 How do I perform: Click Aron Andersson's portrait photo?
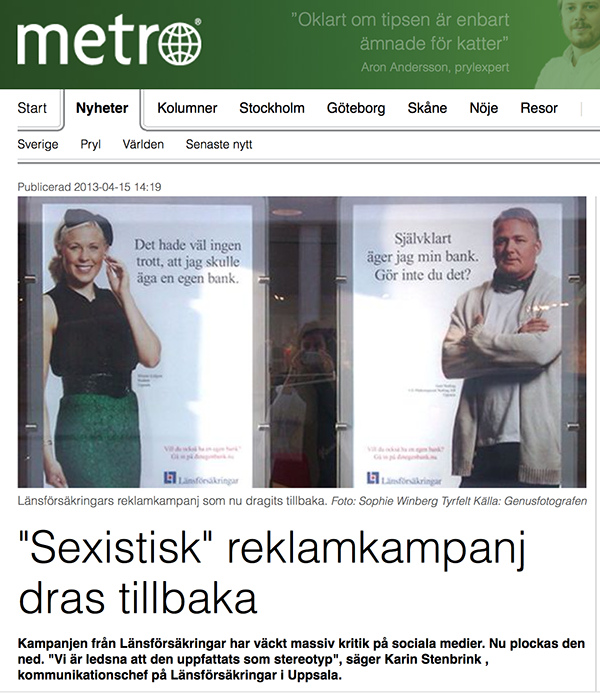[568, 44]
